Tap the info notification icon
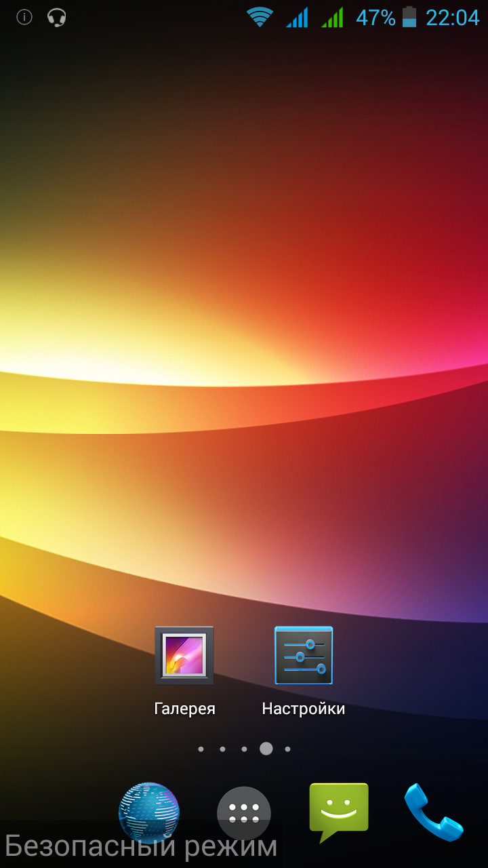The width and height of the screenshot is (488, 868). 24,17
